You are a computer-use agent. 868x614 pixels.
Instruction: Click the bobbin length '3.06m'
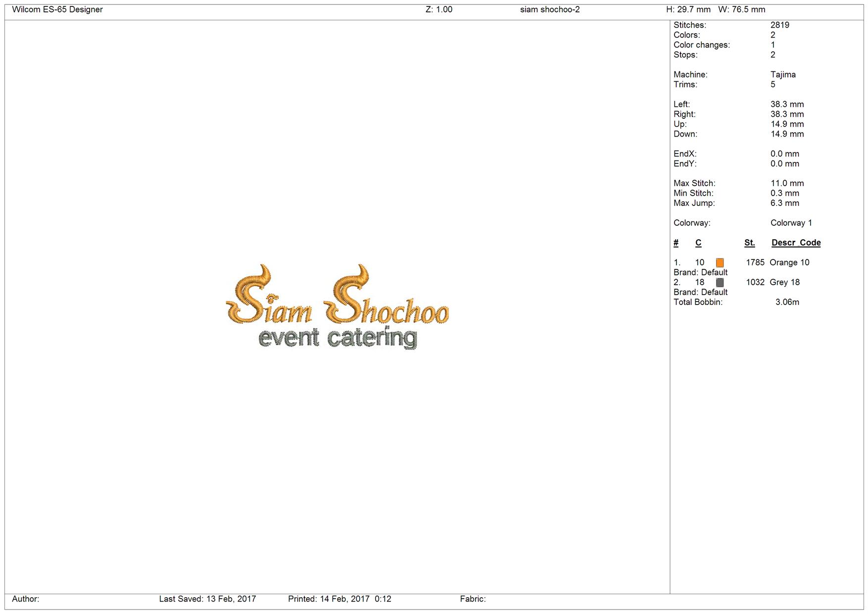pyautogui.click(x=787, y=302)
